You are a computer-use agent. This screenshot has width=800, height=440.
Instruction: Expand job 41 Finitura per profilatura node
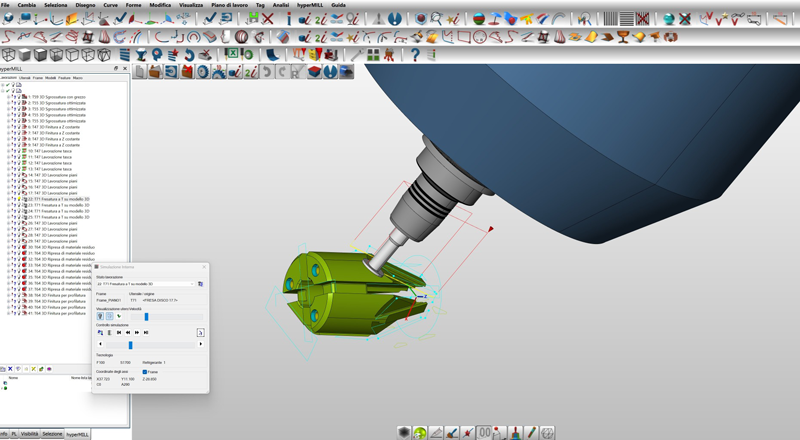point(8,313)
